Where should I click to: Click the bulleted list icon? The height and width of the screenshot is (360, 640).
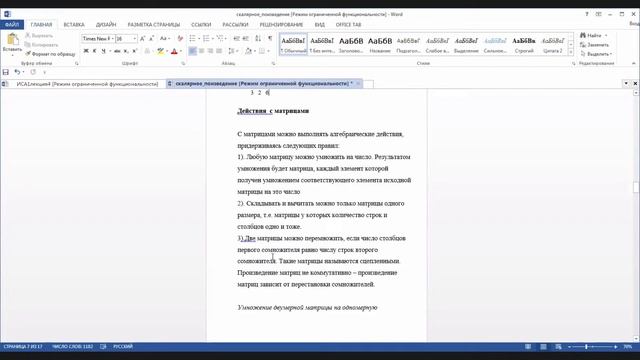[192, 39]
